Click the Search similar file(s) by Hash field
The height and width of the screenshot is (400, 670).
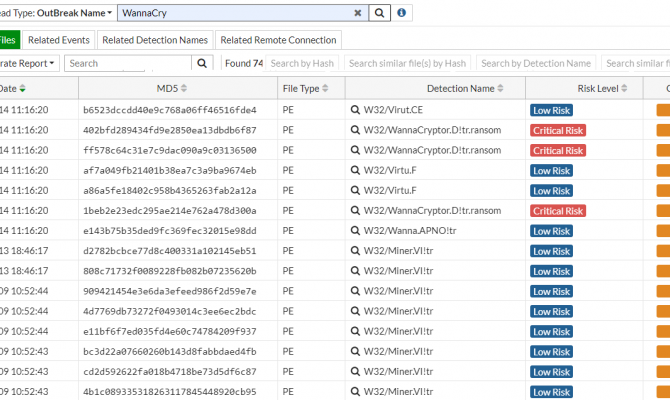pos(407,63)
